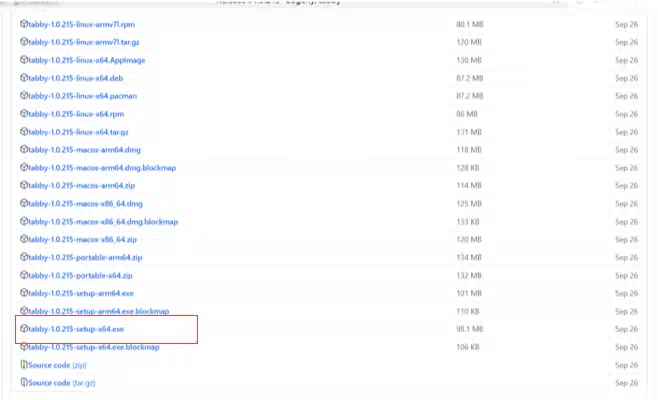This screenshot has height=400, width=658.
Task: Select the 86 MB size of linux-x64.rpm
Action: pyautogui.click(x=467, y=114)
